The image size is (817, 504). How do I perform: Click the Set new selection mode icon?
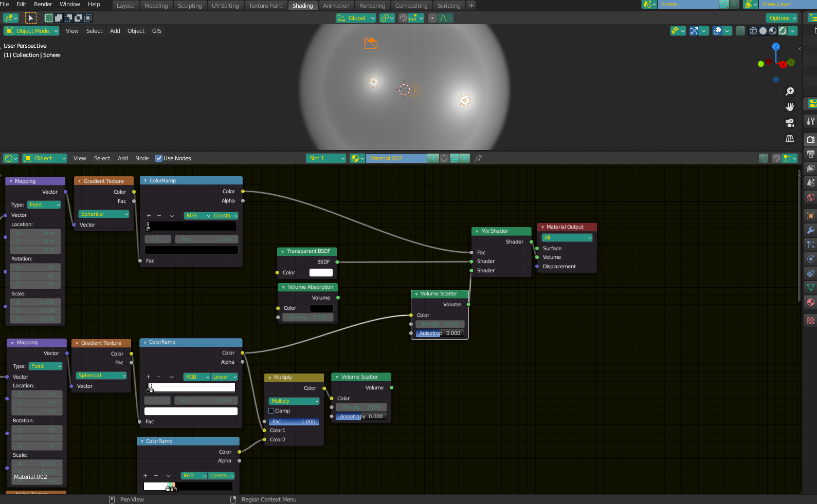(x=49, y=18)
